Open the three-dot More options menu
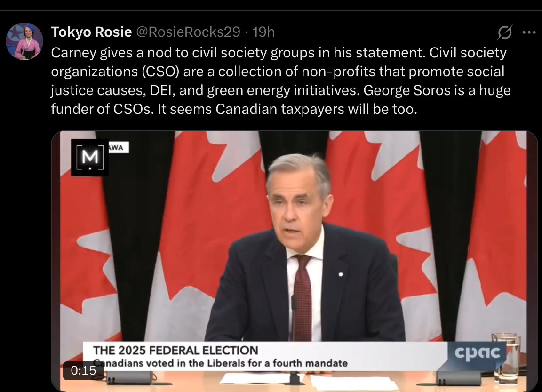The height and width of the screenshot is (392, 542). click(x=529, y=32)
